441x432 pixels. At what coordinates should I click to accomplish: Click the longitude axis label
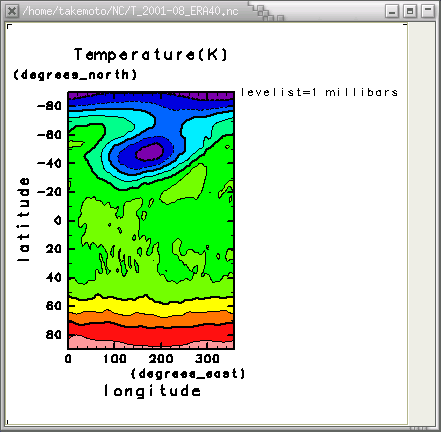(152, 391)
